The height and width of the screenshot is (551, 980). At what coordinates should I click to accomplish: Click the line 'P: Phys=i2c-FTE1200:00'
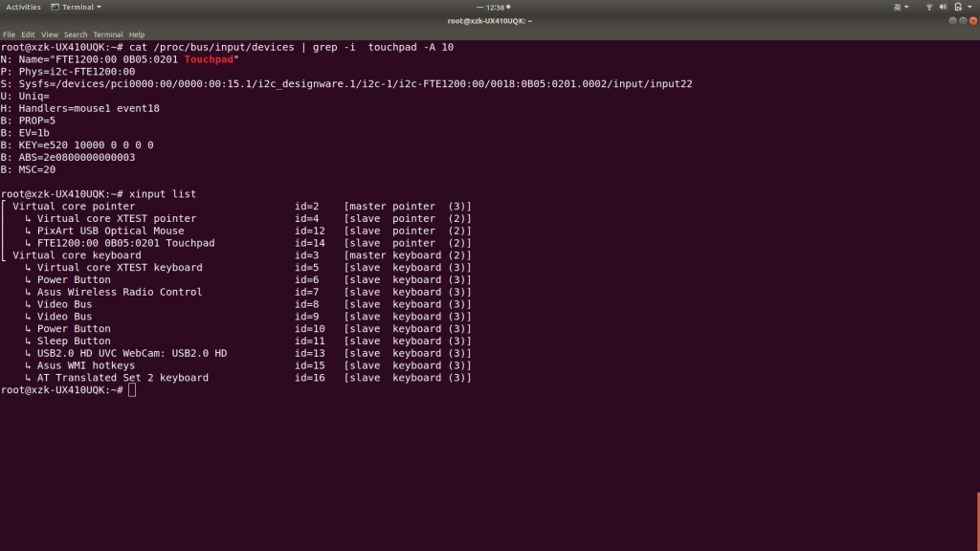[68, 72]
